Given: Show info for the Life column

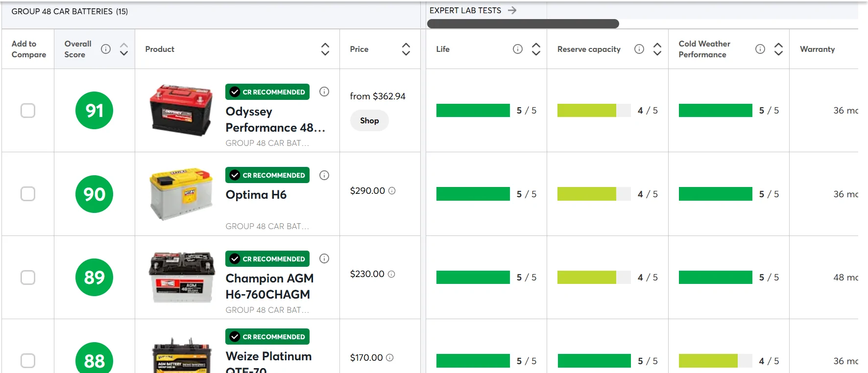Looking at the screenshot, I should (518, 49).
